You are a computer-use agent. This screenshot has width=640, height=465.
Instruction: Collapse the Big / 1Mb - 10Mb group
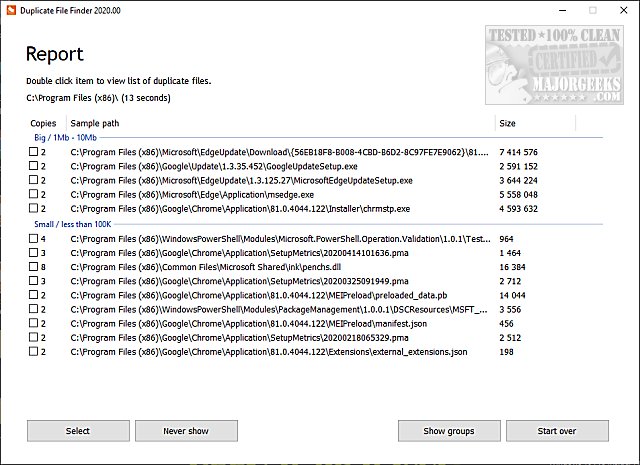coord(65,136)
